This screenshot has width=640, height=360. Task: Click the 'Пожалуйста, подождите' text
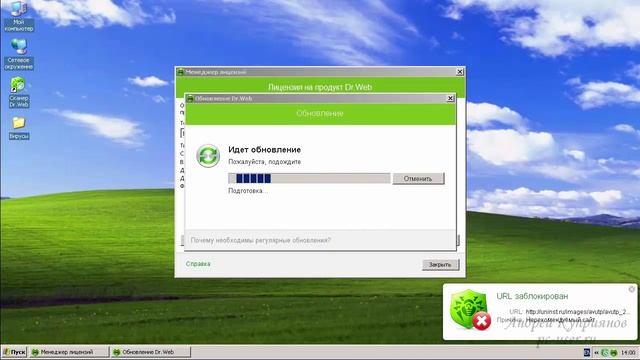[x=264, y=162]
